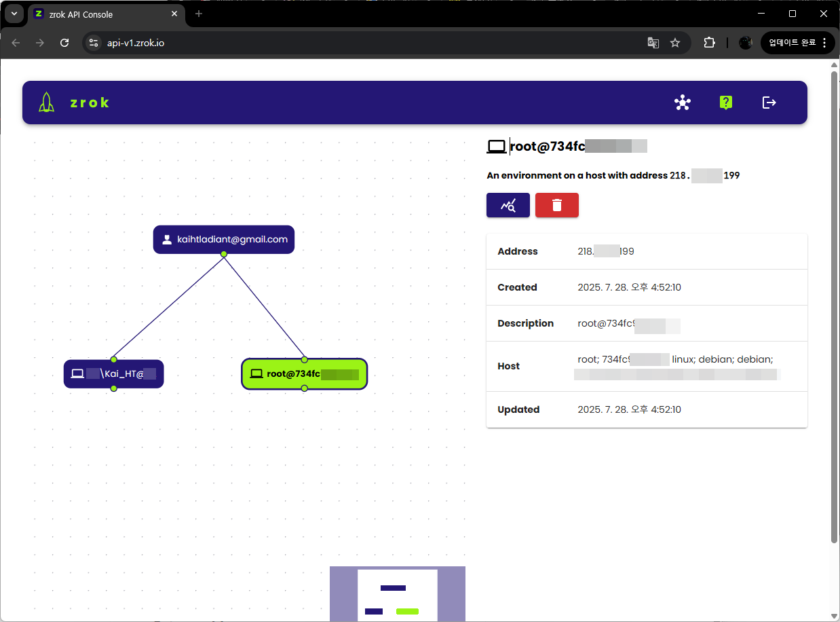Click the 업데이트 완료 update button
This screenshot has width=840, height=622.
tap(797, 43)
